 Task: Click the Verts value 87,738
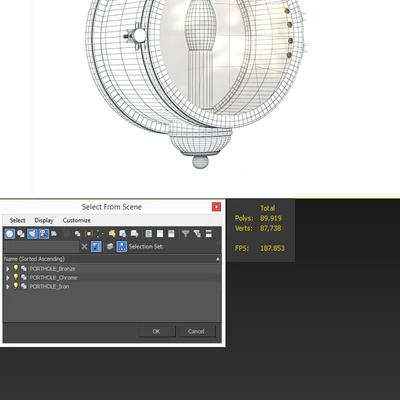(x=271, y=228)
